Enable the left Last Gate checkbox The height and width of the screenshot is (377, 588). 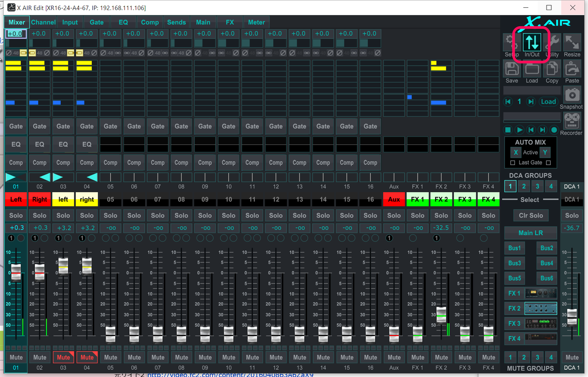pos(513,163)
